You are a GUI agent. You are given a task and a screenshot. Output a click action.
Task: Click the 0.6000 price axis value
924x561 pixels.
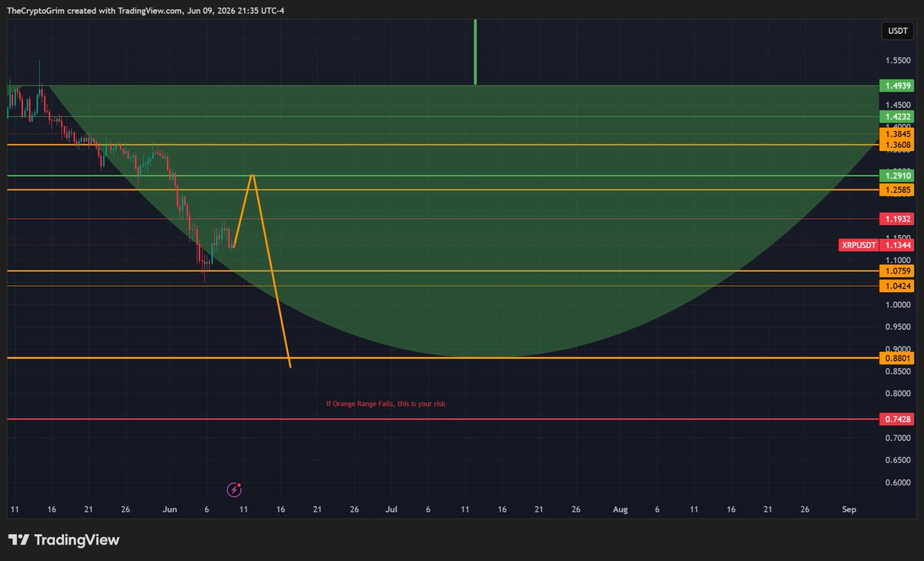tap(898, 483)
